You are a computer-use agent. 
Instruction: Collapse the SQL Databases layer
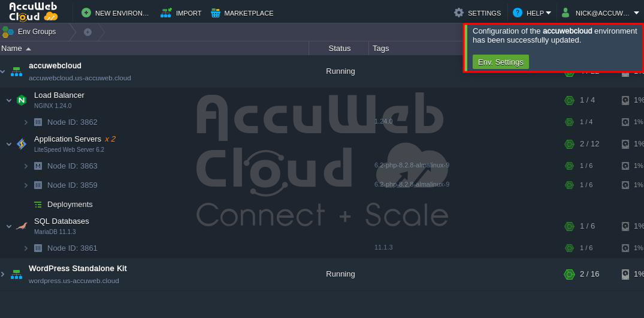tap(9, 226)
